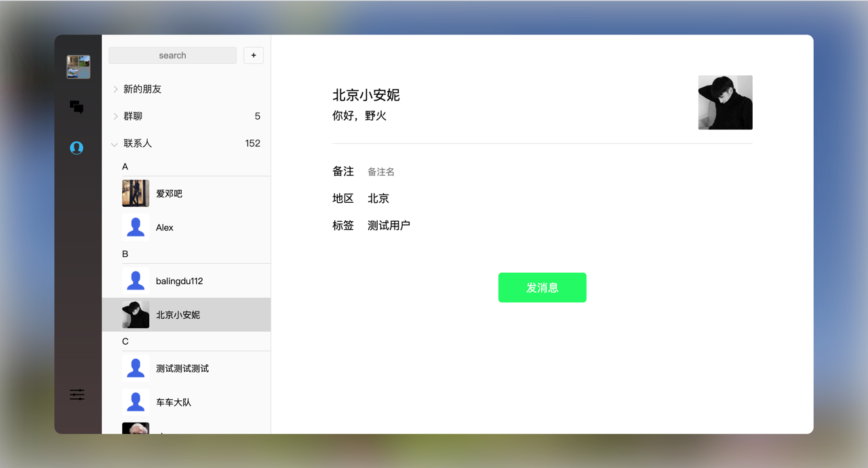
Task: Click 北京小安妮 name heading in detail pane
Action: pos(366,96)
